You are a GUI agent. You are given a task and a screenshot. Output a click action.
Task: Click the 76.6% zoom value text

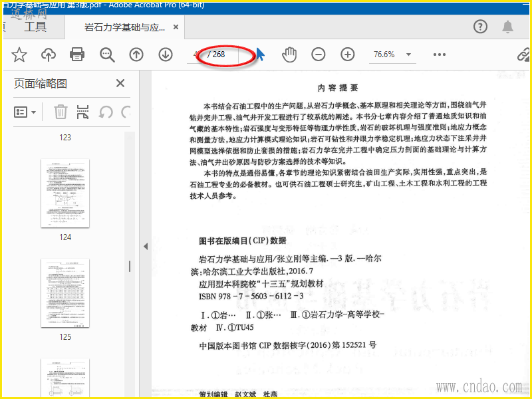(x=384, y=55)
